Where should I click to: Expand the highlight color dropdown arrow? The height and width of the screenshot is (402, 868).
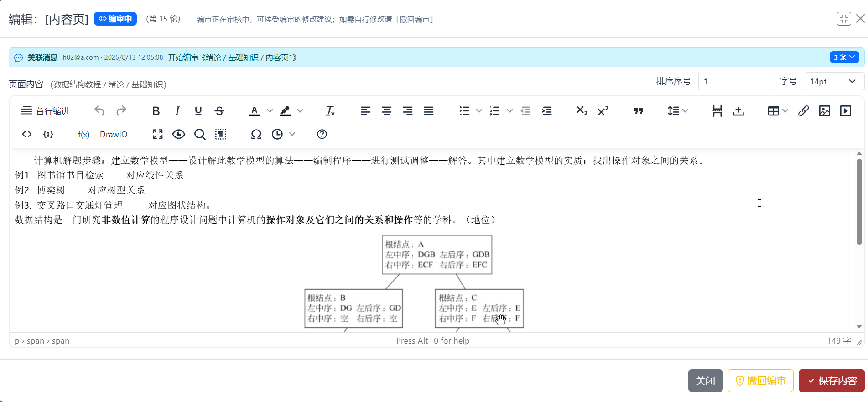click(x=300, y=111)
